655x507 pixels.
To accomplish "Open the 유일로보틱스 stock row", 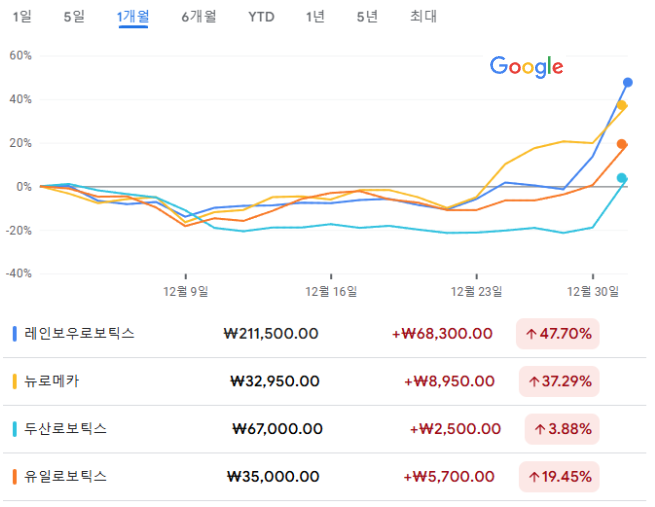I will click(x=325, y=477).
